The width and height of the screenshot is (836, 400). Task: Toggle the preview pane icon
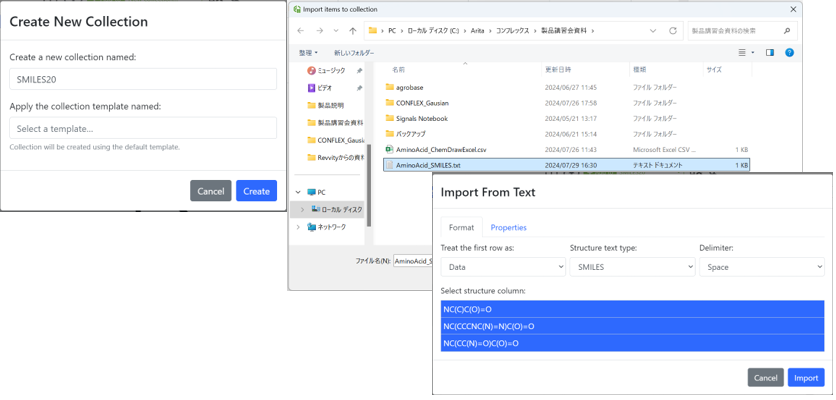770,53
